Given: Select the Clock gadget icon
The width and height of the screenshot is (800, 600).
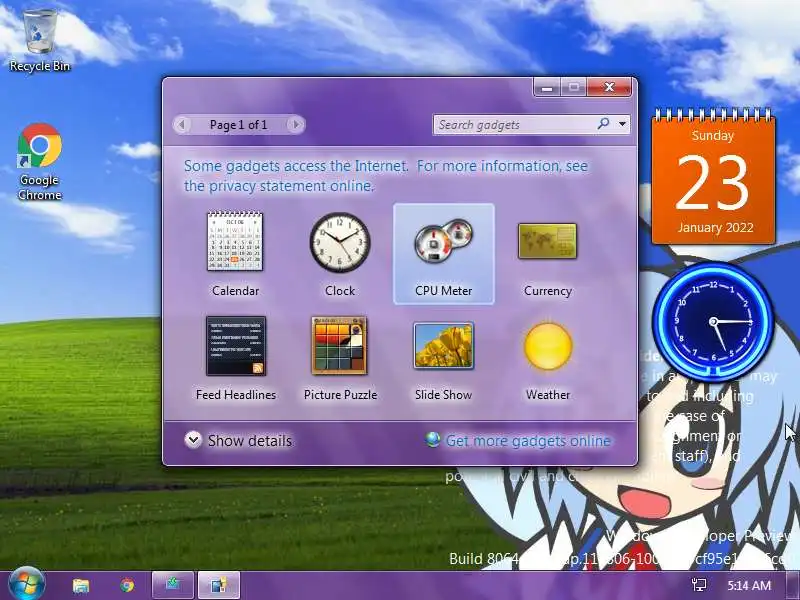Looking at the screenshot, I should (x=340, y=242).
